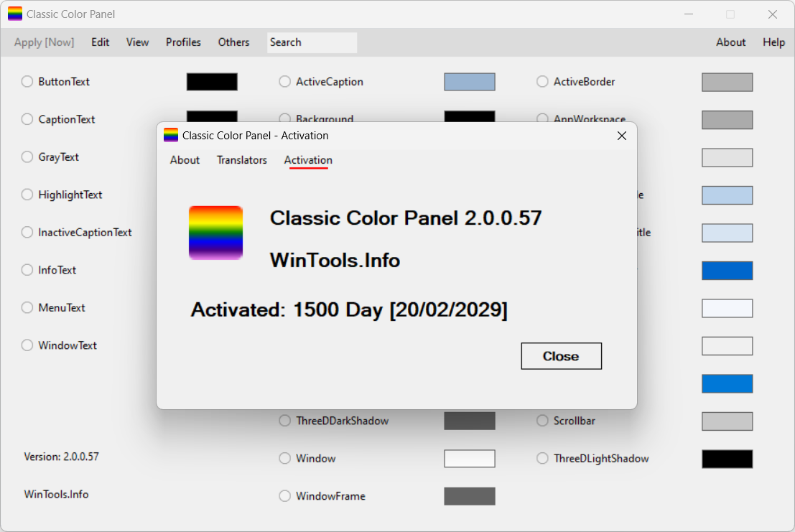Select the MenuText radio button
This screenshot has width=795, height=532.
[27, 307]
